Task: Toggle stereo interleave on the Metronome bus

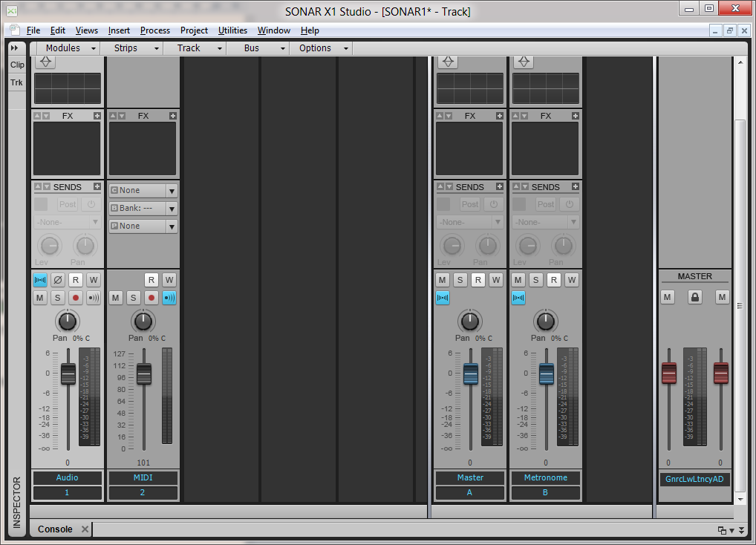Action: click(518, 298)
